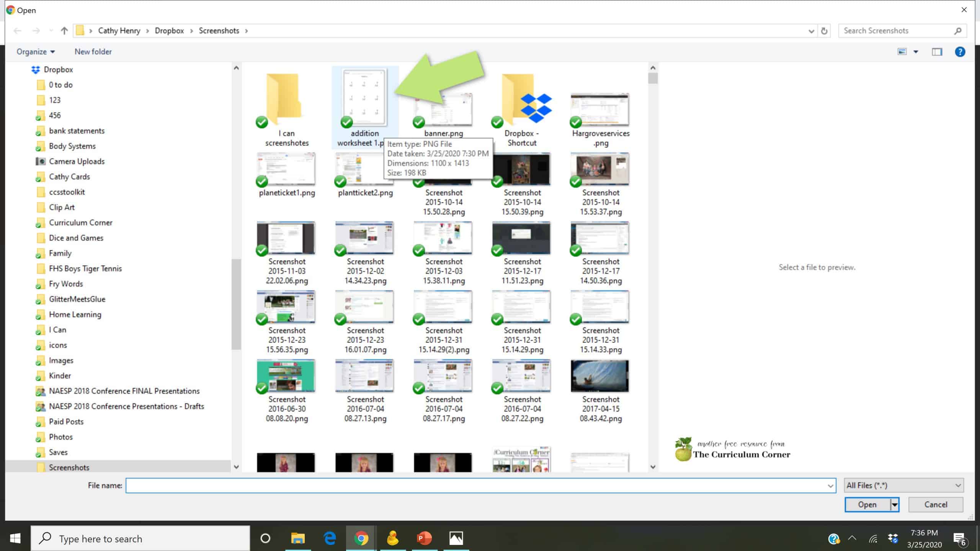This screenshot has height=551, width=980.
Task: Click the Dropbox system tray icon
Action: pyautogui.click(x=893, y=538)
